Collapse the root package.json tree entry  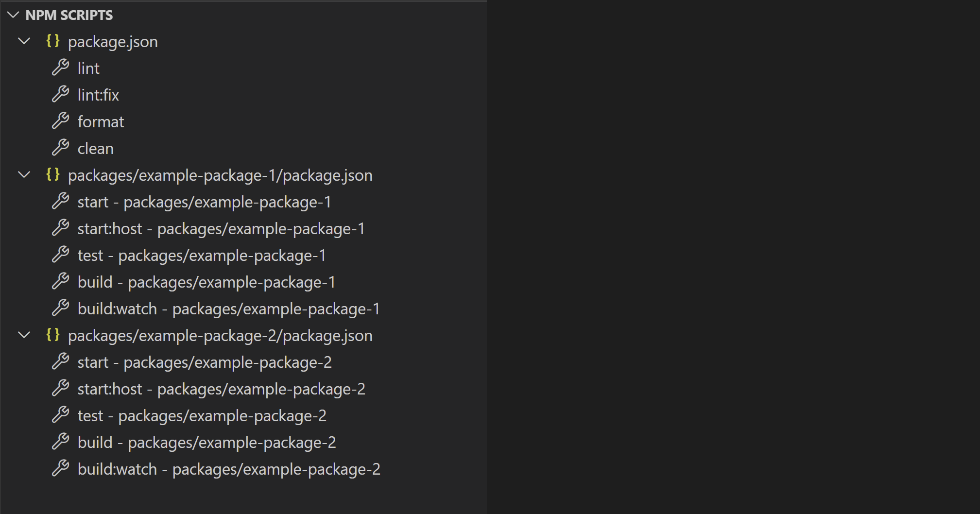[x=24, y=42]
